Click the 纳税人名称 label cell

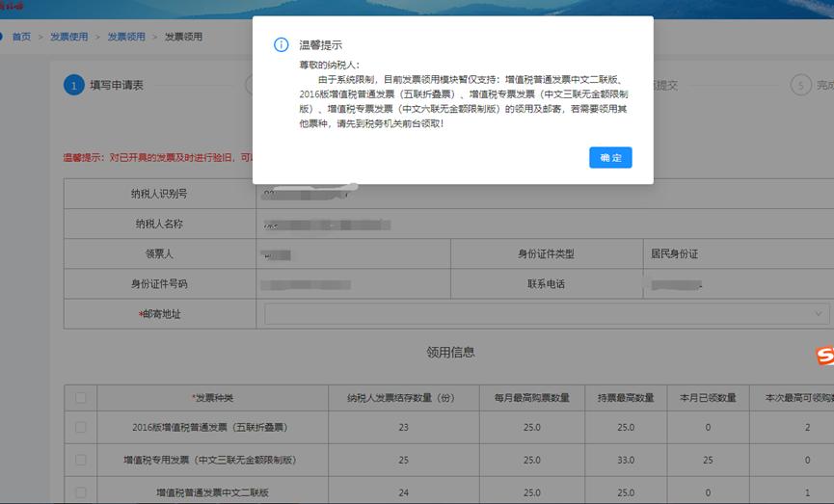coord(159,224)
